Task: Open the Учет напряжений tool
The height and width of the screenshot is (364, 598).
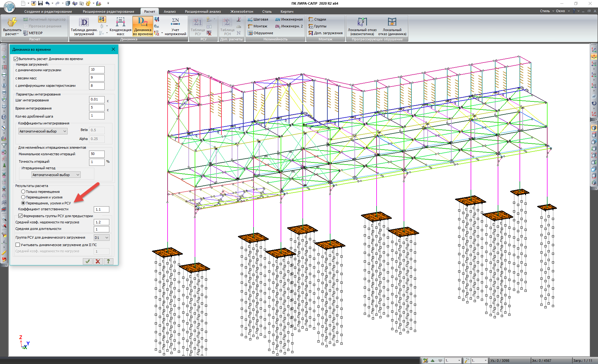Action: coord(175,26)
